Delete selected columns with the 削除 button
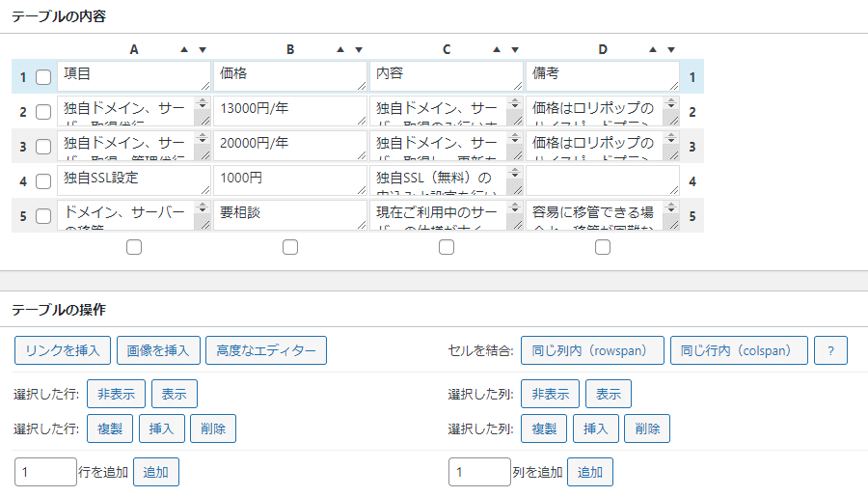868x497 pixels. (x=646, y=428)
